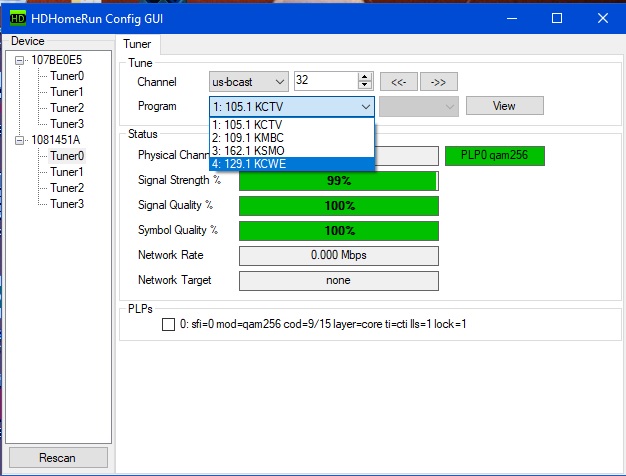Close the Program dropdown showing 105.1 KCTV

(292, 107)
